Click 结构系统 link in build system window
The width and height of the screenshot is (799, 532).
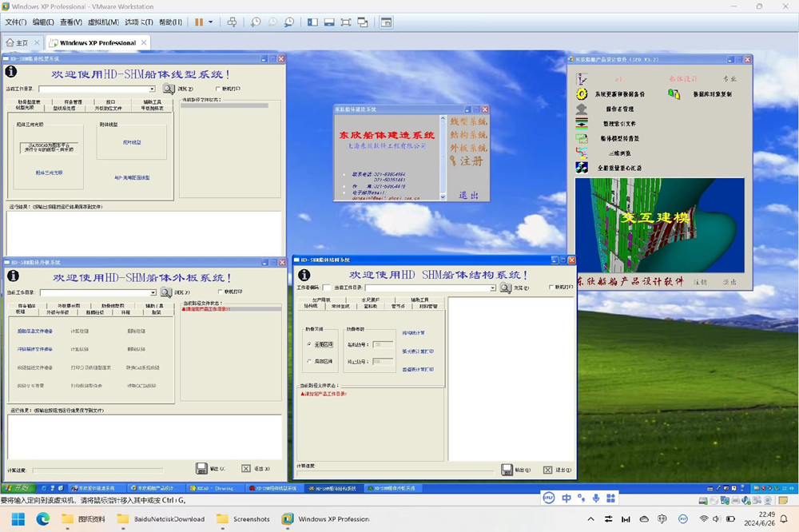(x=468, y=134)
